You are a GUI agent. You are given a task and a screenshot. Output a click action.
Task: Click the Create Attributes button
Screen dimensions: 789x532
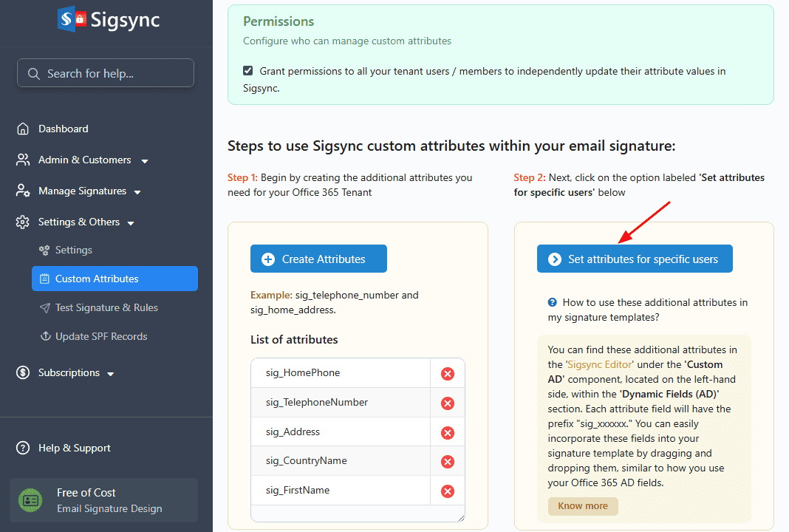coord(318,259)
